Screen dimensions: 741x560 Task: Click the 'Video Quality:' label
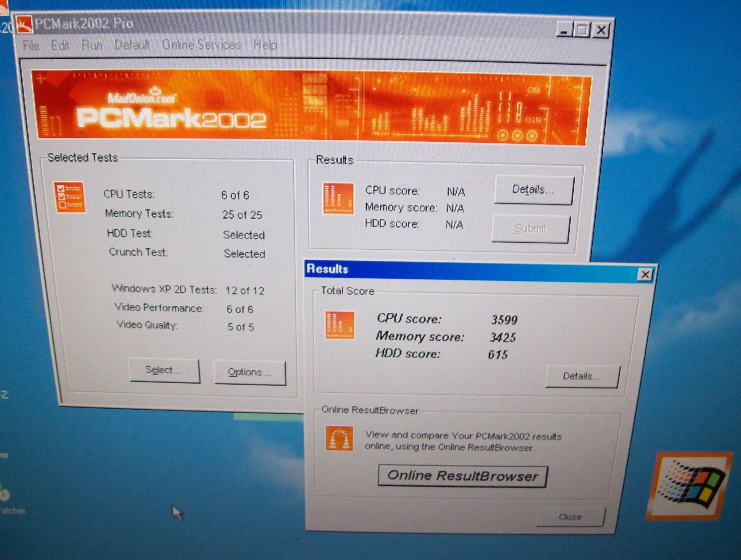147,325
